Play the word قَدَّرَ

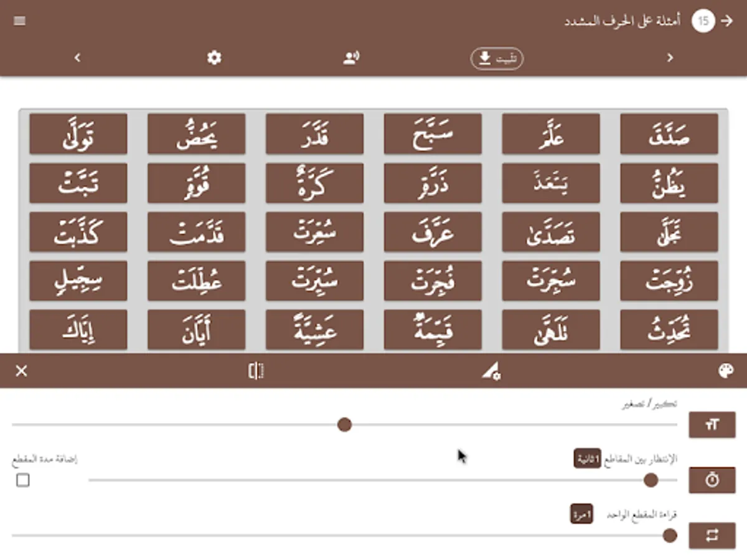314,134
